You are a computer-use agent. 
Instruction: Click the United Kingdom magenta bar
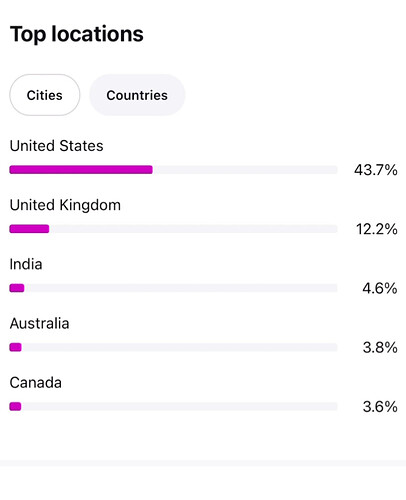(29, 229)
